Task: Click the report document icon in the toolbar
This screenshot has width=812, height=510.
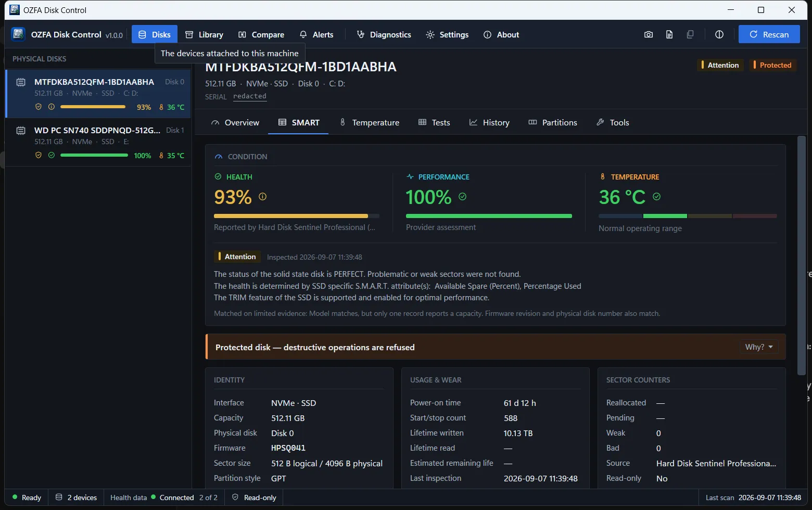Action: (669, 34)
